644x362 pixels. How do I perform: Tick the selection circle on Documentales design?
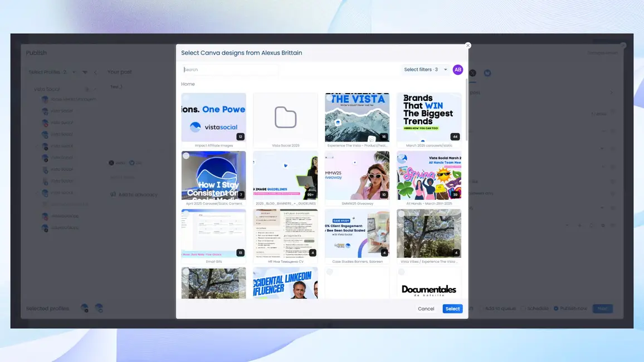click(x=402, y=272)
